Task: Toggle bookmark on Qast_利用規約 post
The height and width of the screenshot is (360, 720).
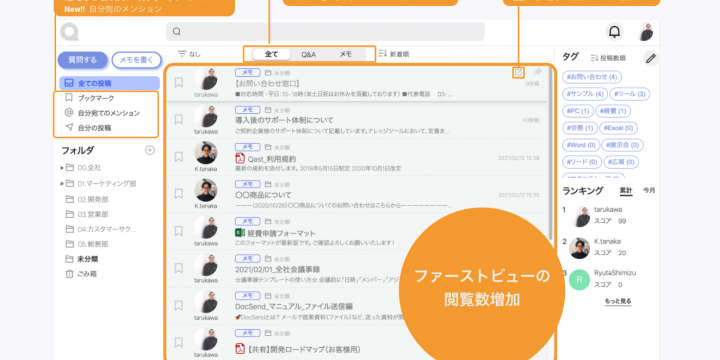Action: 179,157
